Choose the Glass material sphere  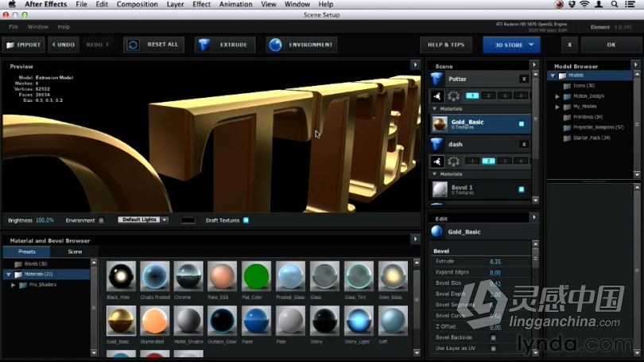[324, 276]
